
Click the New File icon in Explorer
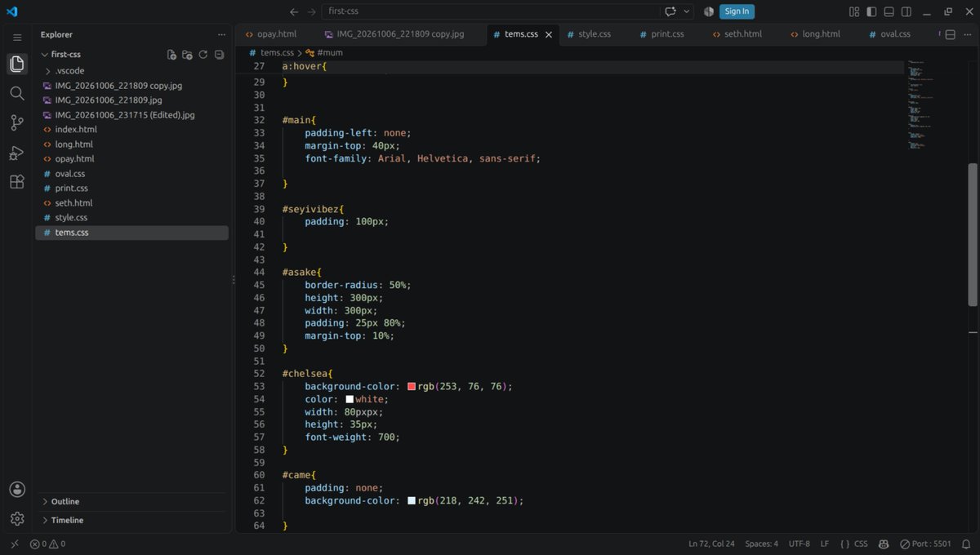(x=171, y=55)
